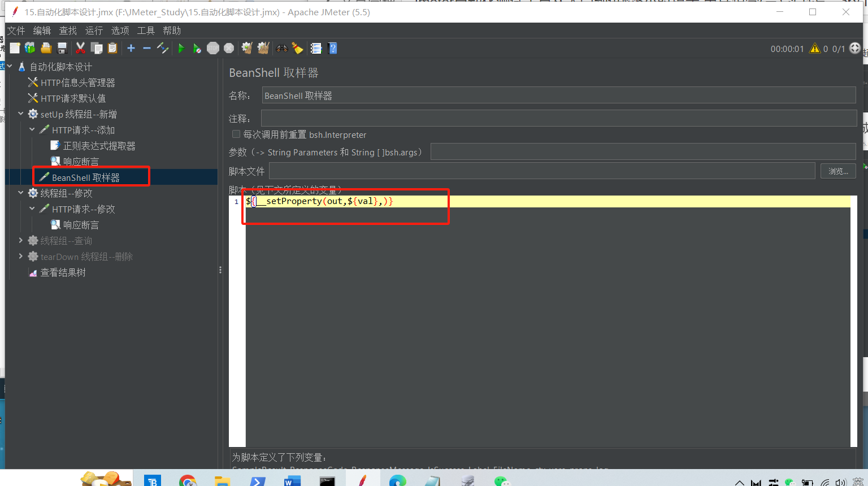Click the tree panel splitter handle
Viewport: 868px width, 486px height.
[x=220, y=270]
